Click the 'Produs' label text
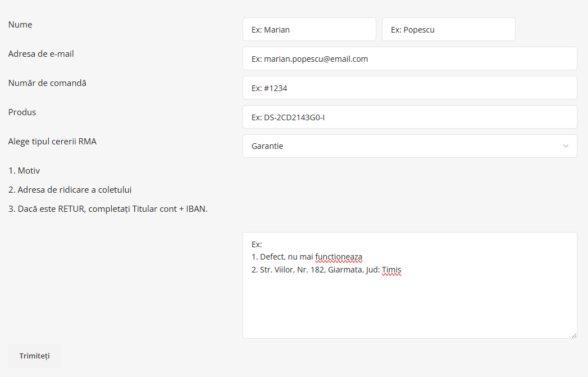This screenshot has height=377, width=588. 22,112
